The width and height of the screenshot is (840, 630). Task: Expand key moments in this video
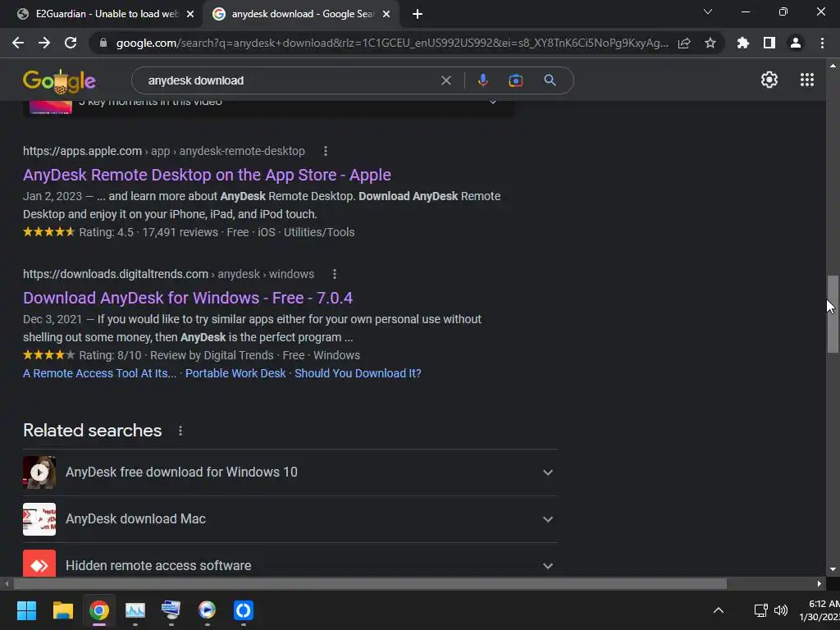[x=493, y=102]
